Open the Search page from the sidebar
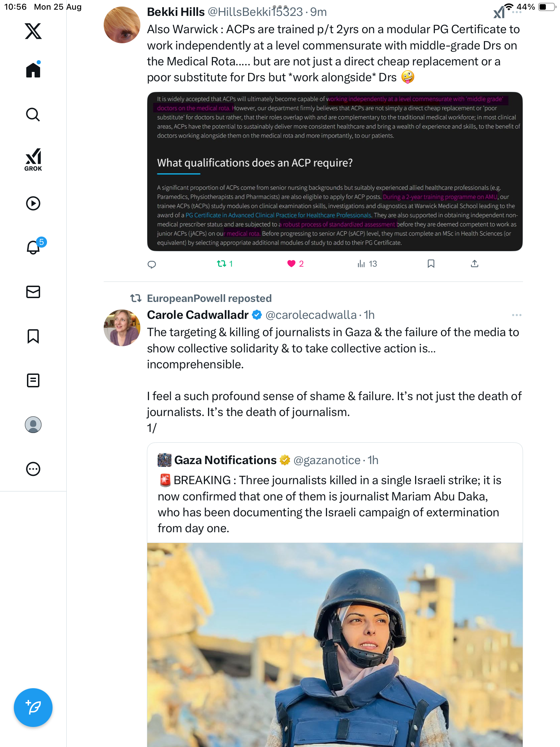Image resolution: width=560 pixels, height=747 pixels. pos(33,114)
